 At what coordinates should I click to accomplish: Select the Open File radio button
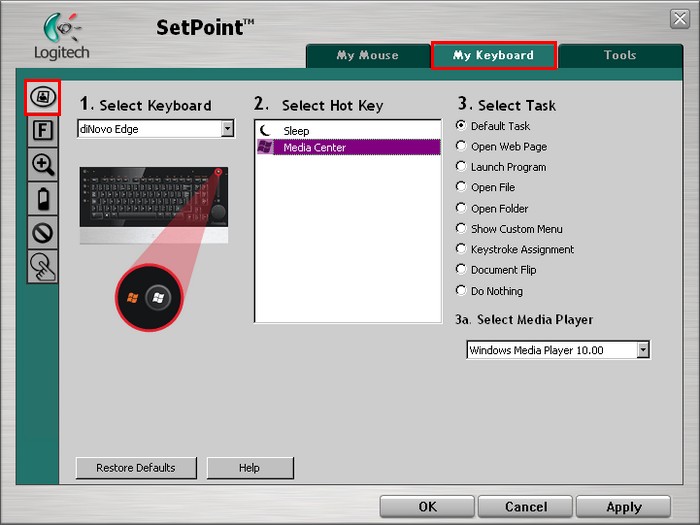[461, 187]
